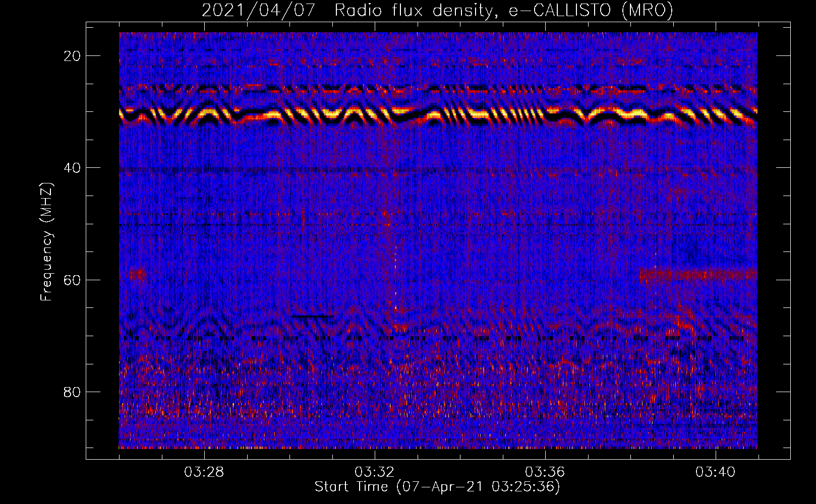This screenshot has width=816, height=504.
Task: Click the plot title '2021/04/07 Radio flux density, e-CALLISTO (MRO)'
Action: click(x=437, y=10)
